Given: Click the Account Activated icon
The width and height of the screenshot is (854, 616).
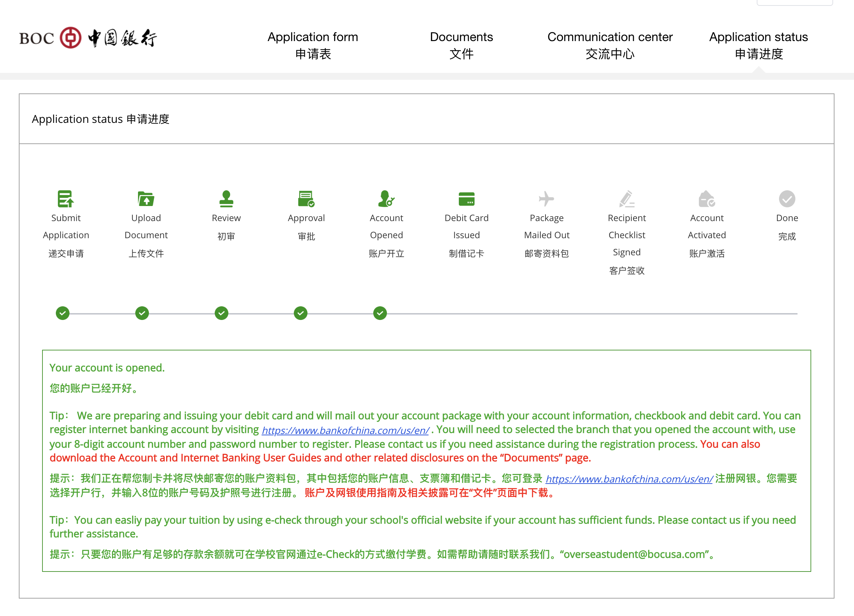Looking at the screenshot, I should coord(707,199).
